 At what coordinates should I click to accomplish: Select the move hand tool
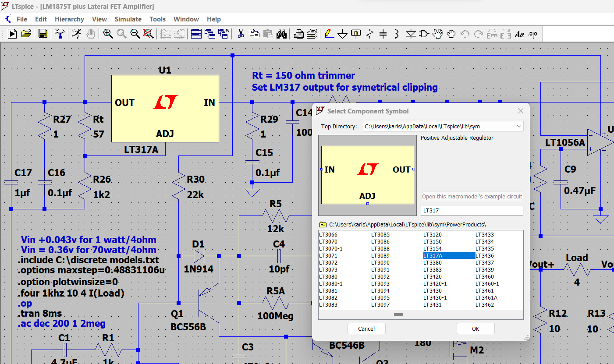438,33
